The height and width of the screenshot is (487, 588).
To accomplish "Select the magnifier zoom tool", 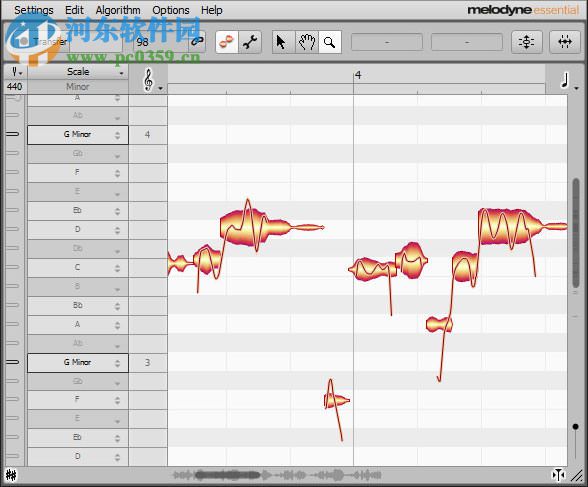I will [x=330, y=42].
